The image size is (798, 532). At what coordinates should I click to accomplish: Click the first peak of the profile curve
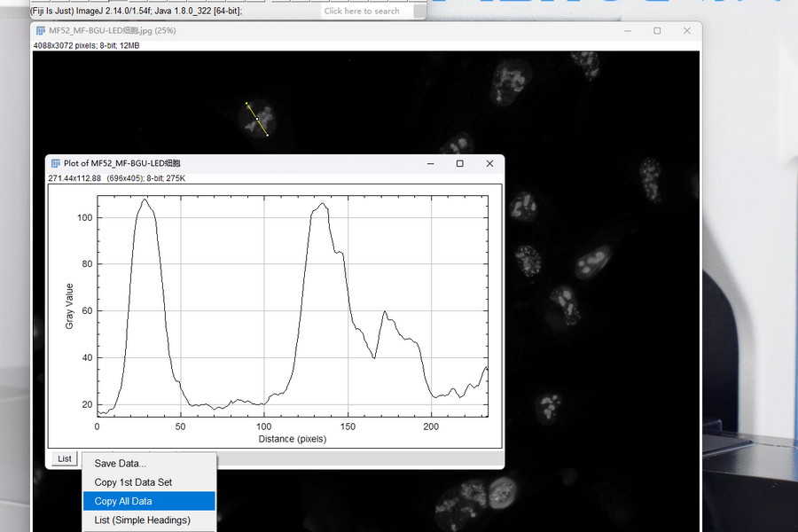(145, 199)
